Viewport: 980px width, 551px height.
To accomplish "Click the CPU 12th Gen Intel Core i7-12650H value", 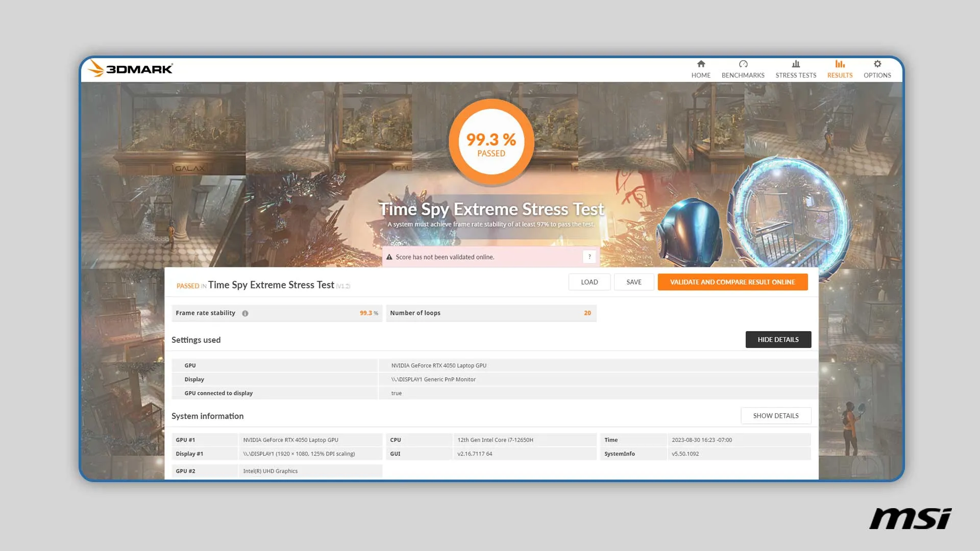I will pos(495,440).
